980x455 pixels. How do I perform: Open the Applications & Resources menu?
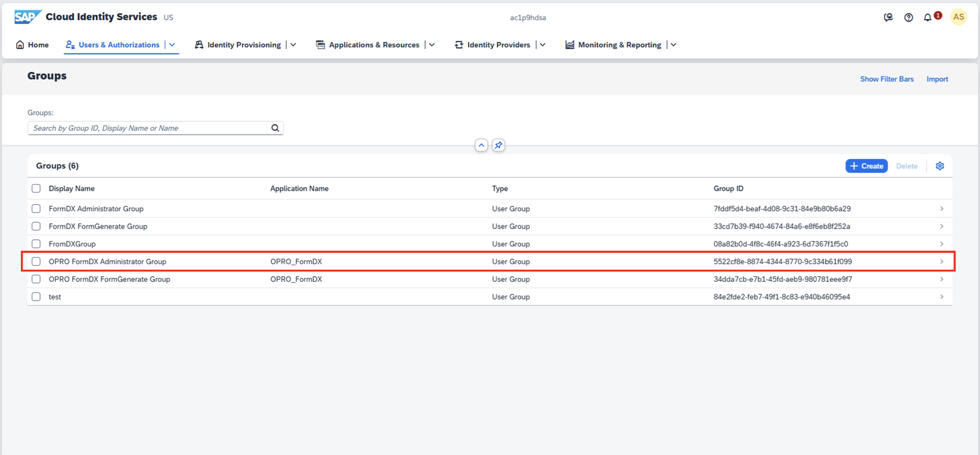click(374, 45)
